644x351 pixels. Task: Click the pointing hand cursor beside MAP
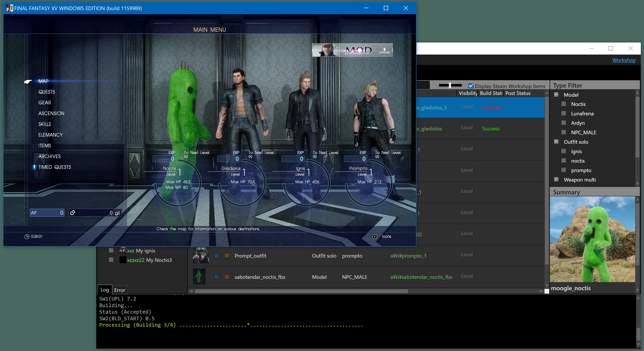click(28, 82)
